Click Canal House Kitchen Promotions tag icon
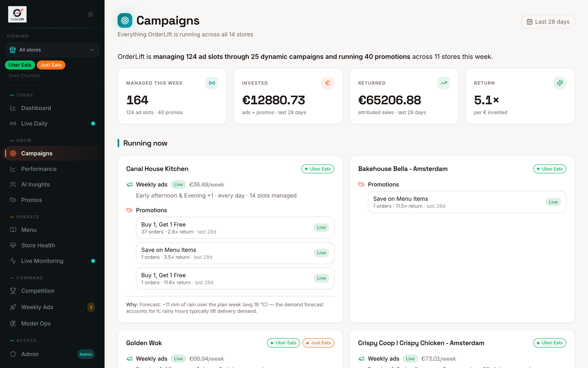Screen dimensions: 588x368 (129, 210)
